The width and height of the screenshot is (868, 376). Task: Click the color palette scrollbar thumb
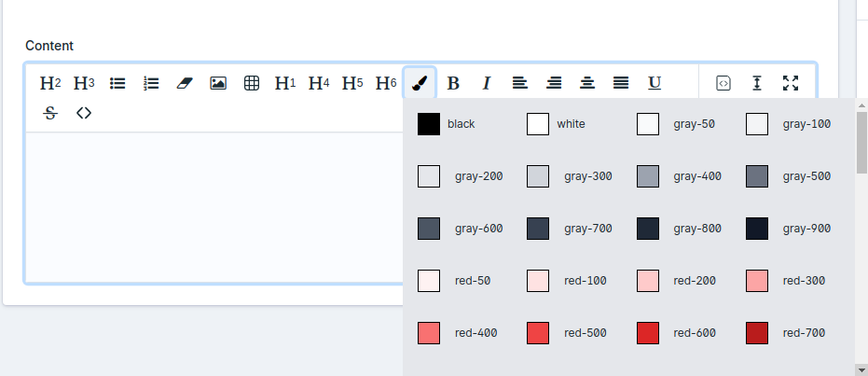(x=861, y=143)
